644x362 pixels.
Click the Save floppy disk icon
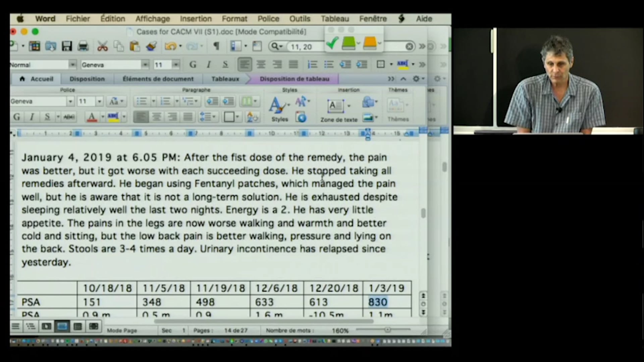tap(67, 46)
